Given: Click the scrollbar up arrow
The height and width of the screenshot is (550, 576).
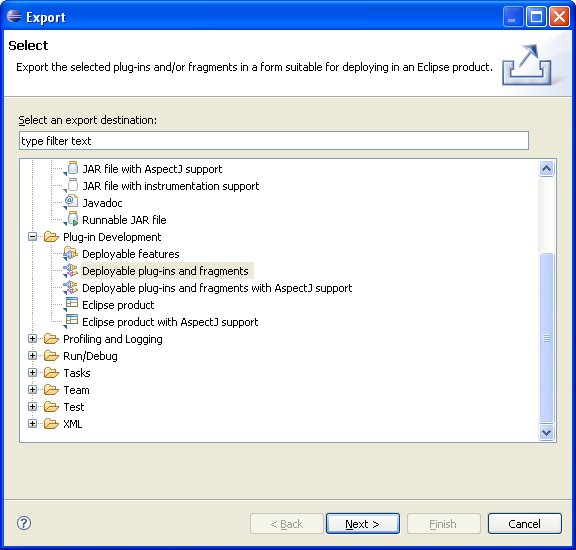Looking at the screenshot, I should pyautogui.click(x=547, y=169).
